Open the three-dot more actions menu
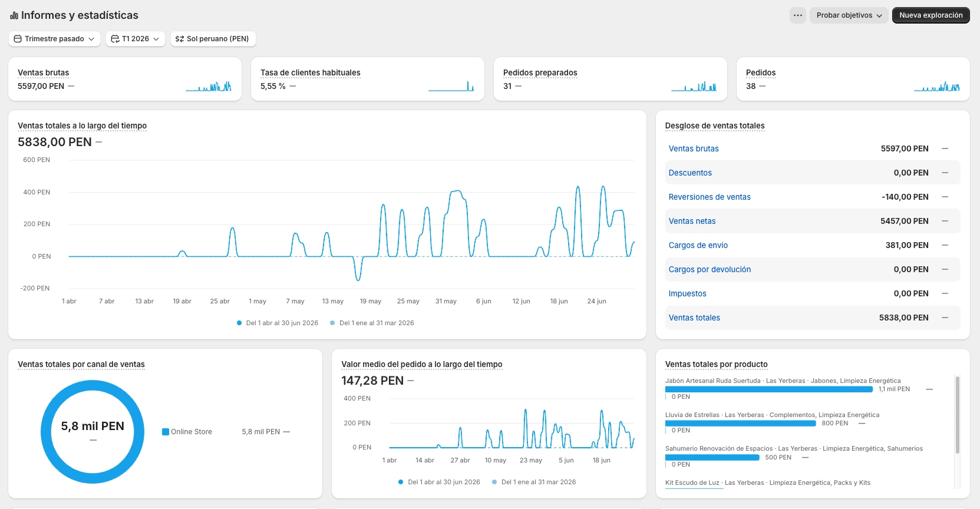980x509 pixels. click(797, 15)
